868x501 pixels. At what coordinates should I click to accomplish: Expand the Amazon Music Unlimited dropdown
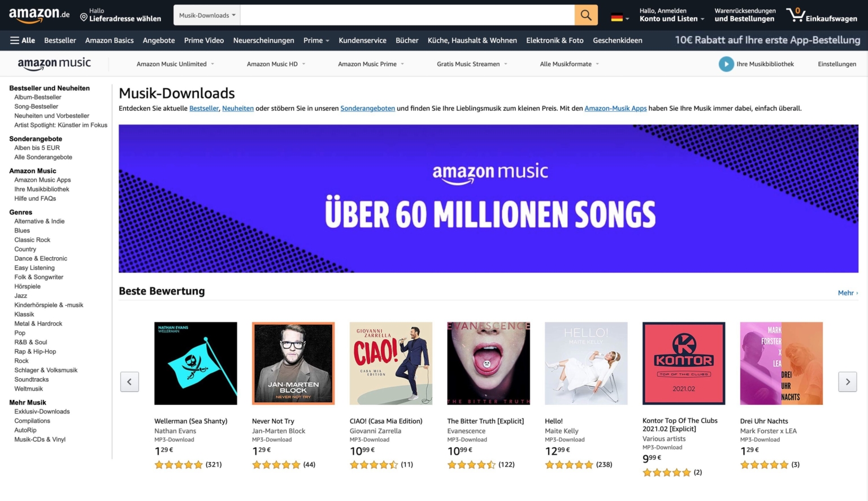coord(175,64)
